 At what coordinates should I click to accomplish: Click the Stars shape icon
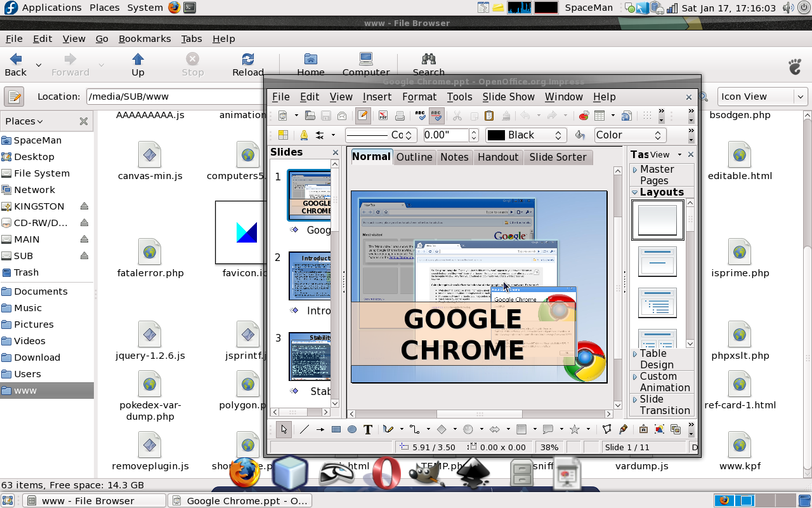575,429
